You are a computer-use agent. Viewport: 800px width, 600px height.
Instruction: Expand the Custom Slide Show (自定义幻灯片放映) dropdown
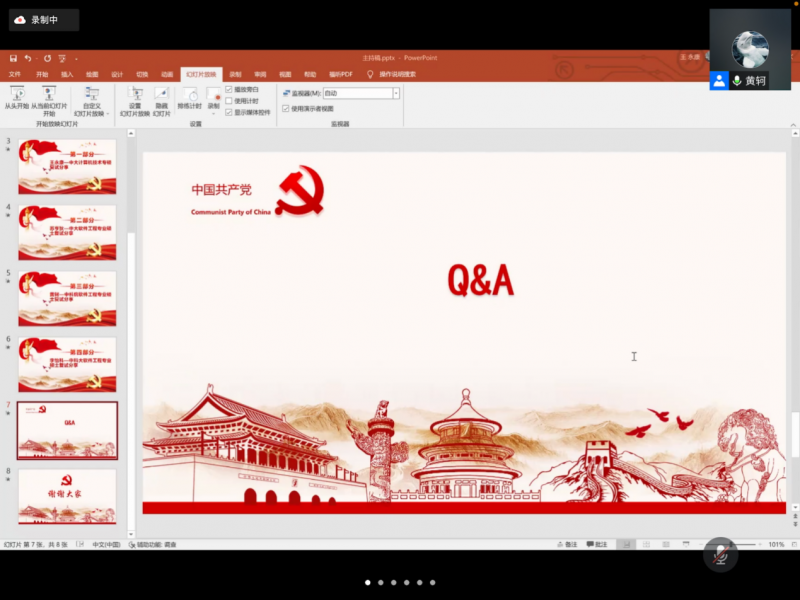[x=92, y=104]
